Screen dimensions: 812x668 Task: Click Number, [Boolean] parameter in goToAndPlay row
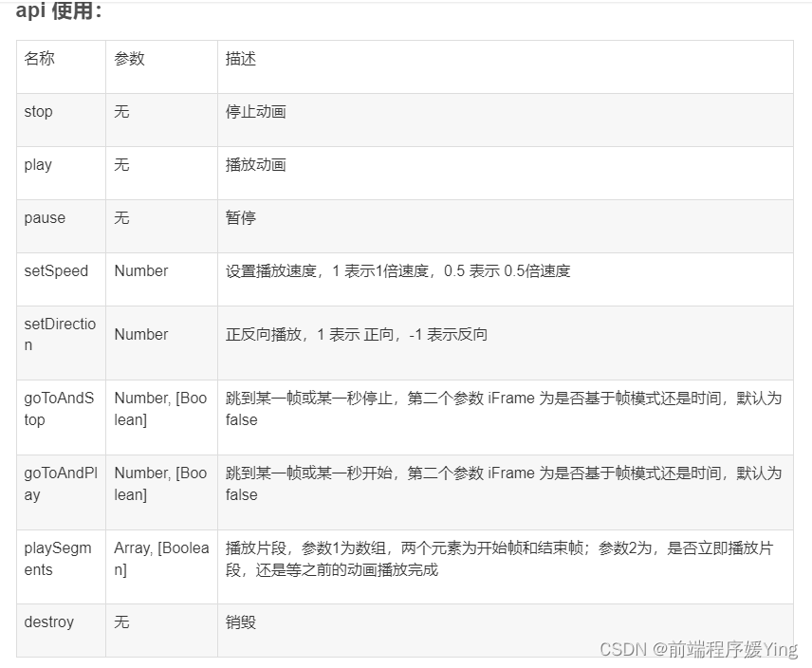(161, 492)
